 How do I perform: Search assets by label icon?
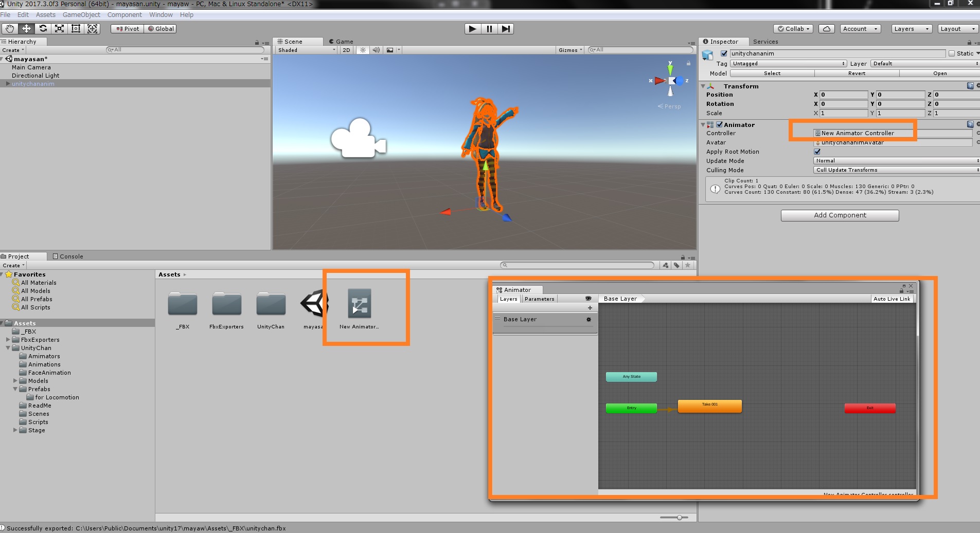point(676,265)
